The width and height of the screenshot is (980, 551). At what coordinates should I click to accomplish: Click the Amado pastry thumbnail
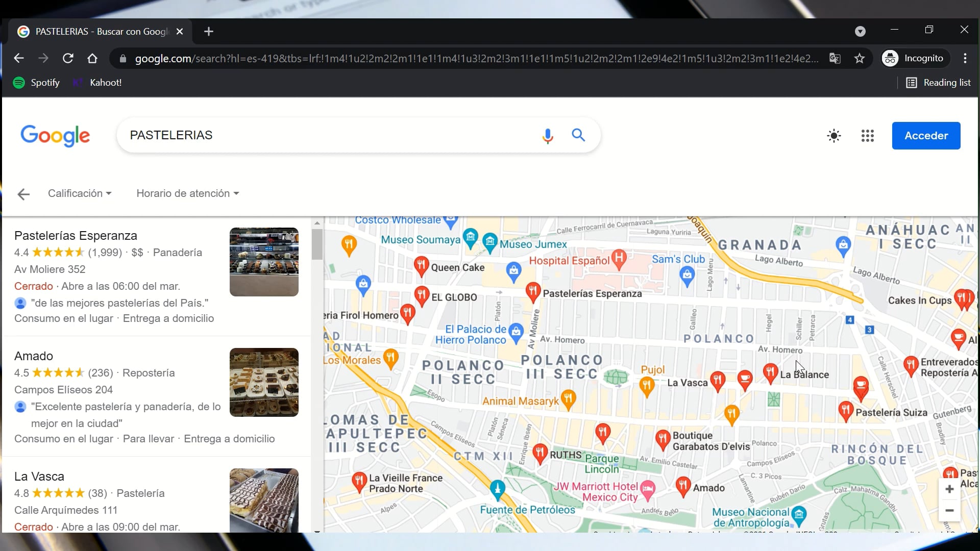pyautogui.click(x=264, y=383)
